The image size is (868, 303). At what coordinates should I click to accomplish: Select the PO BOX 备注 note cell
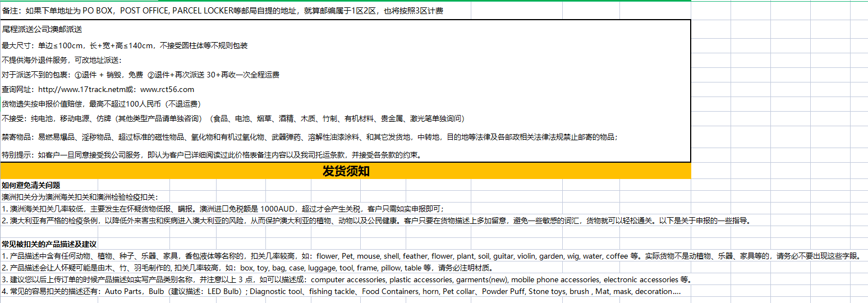[x=223, y=11]
